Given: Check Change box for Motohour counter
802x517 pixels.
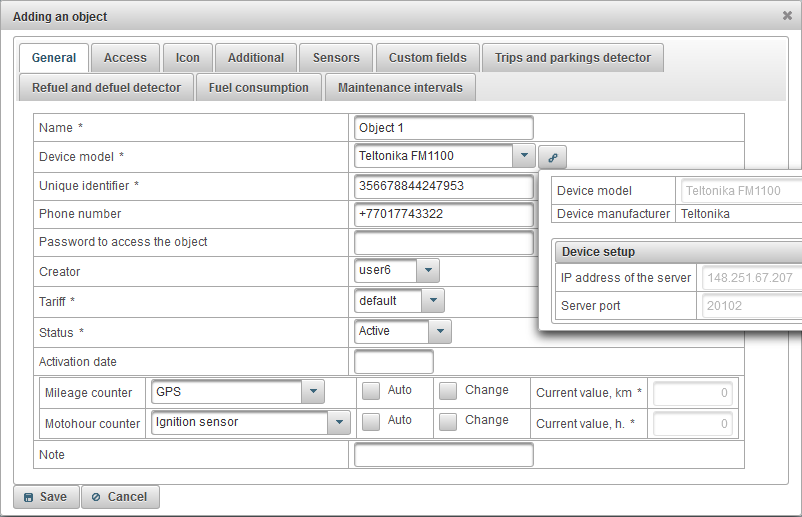Looking at the screenshot, I should pyautogui.click(x=448, y=421).
